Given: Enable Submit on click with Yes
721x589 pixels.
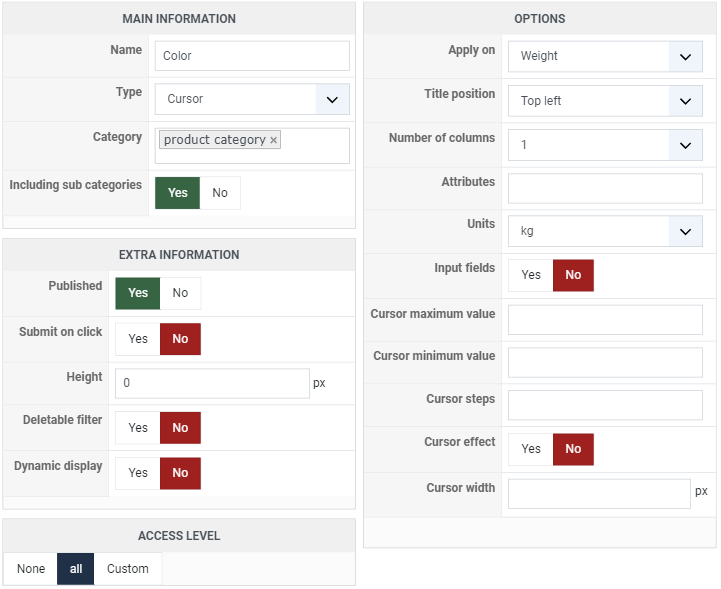Looking at the screenshot, I should 138,339.
